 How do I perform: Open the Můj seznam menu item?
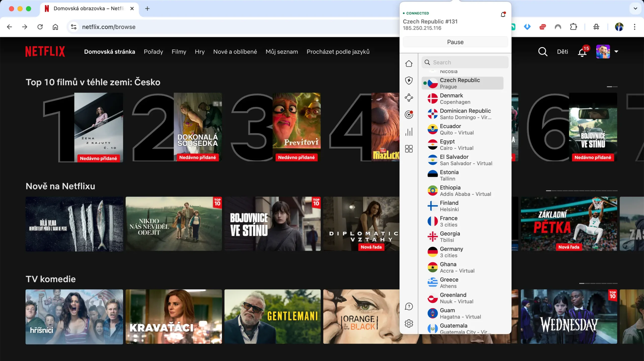(x=281, y=52)
